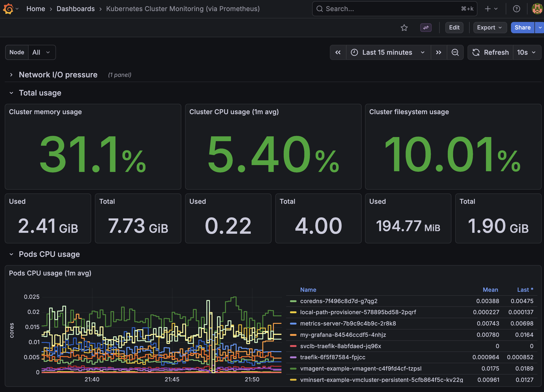Open the help question mark icon
The image size is (544, 392).
pyautogui.click(x=516, y=9)
